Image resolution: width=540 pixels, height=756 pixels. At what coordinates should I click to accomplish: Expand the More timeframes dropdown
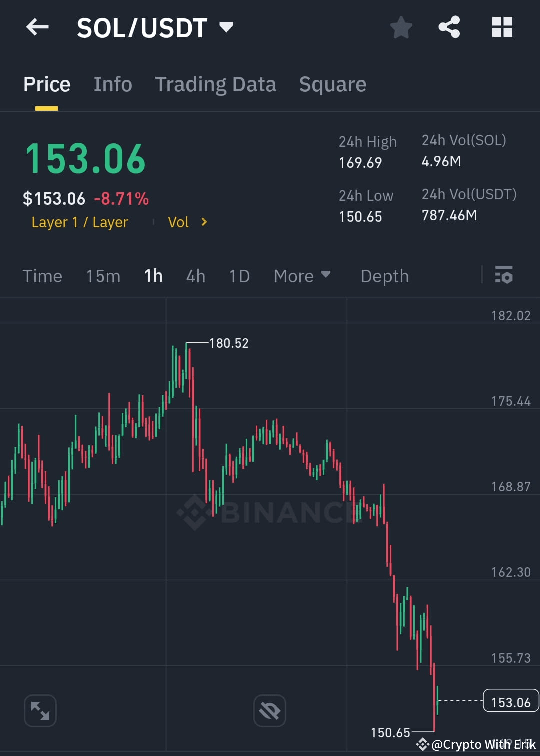pyautogui.click(x=302, y=275)
